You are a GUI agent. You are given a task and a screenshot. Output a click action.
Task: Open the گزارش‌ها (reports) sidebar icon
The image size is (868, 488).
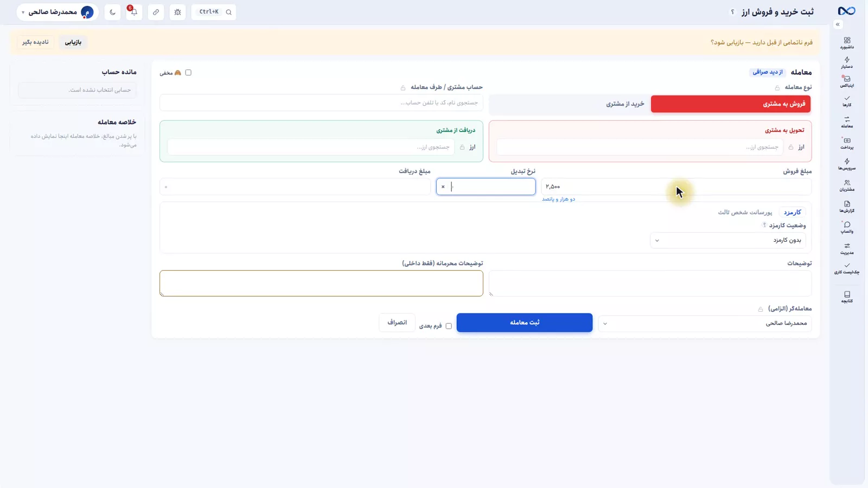pyautogui.click(x=847, y=207)
